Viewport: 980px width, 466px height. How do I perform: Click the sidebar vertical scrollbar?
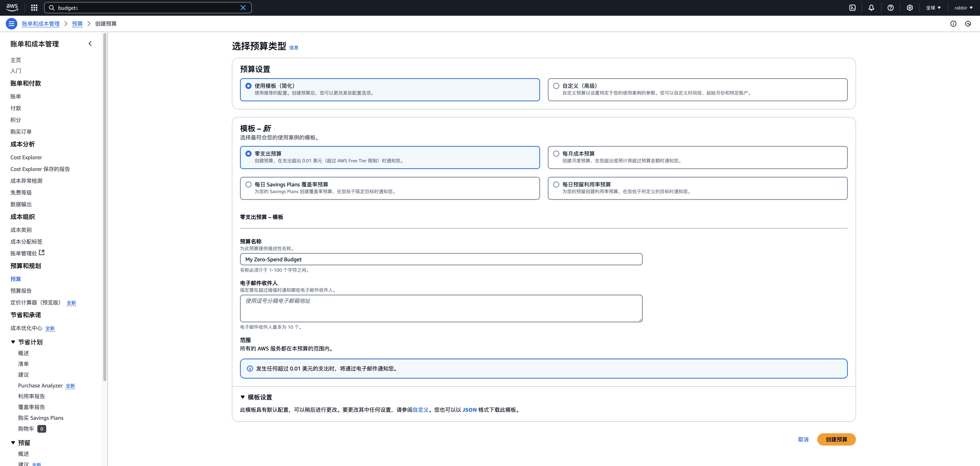[x=105, y=207]
